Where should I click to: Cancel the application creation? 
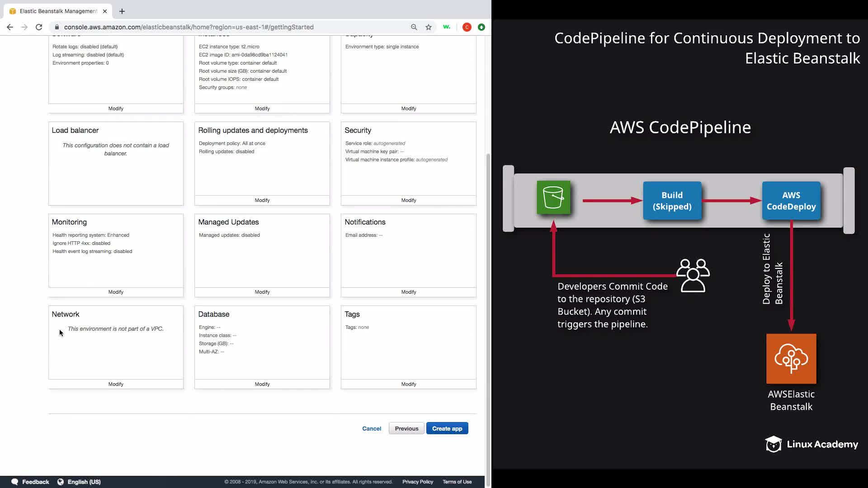372,428
